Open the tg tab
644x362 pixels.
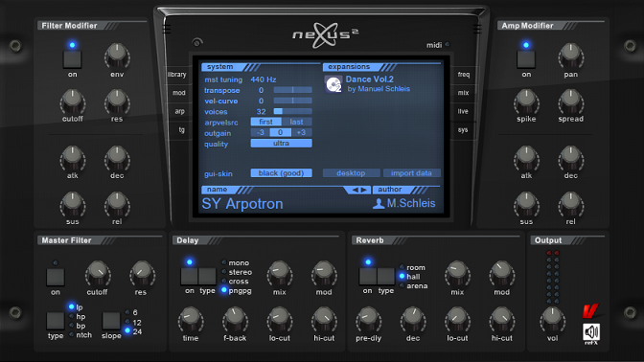181,129
